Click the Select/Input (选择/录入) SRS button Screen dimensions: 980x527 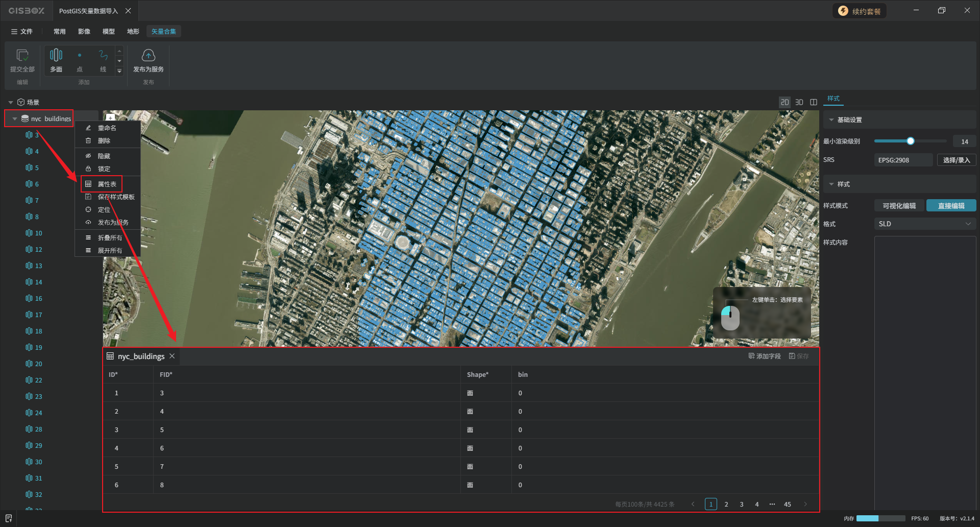point(956,160)
